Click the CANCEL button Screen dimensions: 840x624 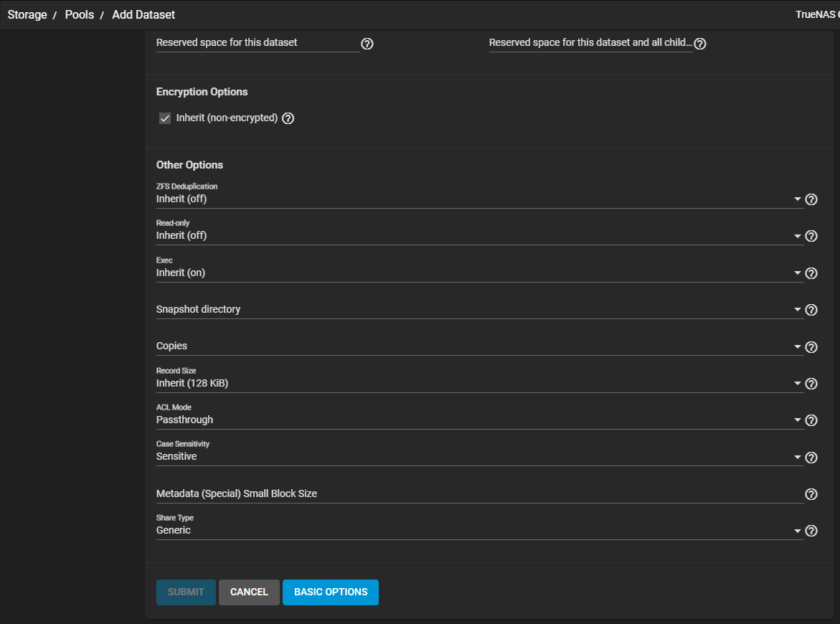coord(249,592)
